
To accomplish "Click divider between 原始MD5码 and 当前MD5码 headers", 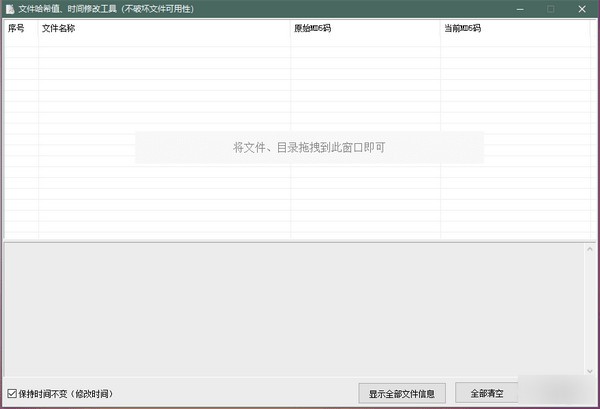I will click(440, 29).
